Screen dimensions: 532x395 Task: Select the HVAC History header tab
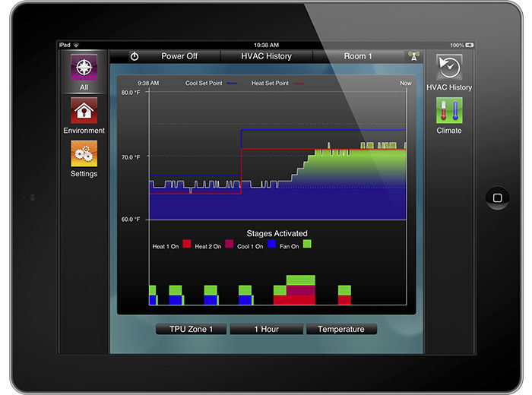coord(266,56)
